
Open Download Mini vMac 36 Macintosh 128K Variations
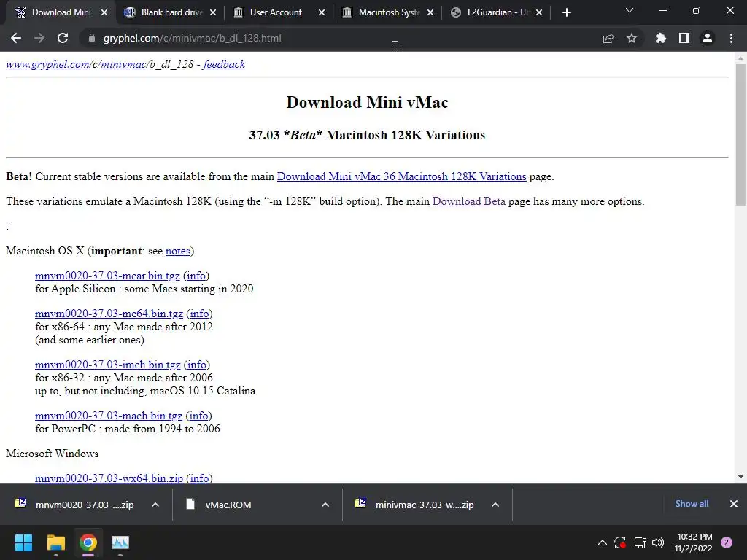coord(402,176)
